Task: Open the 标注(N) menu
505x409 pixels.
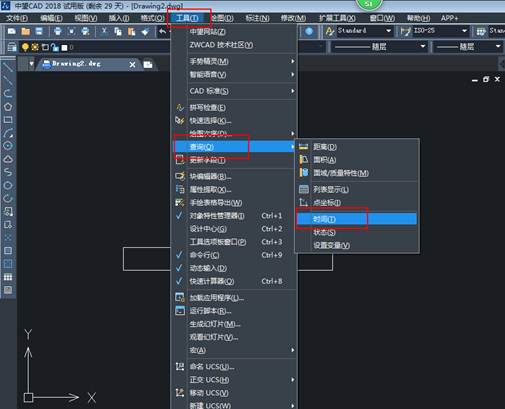Action: (257, 18)
